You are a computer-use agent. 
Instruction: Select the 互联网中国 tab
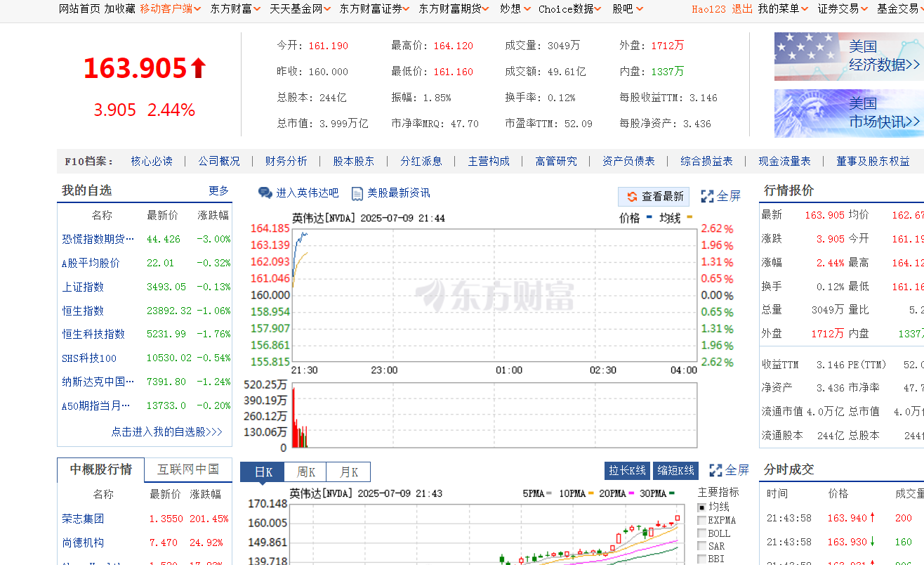[x=188, y=469]
